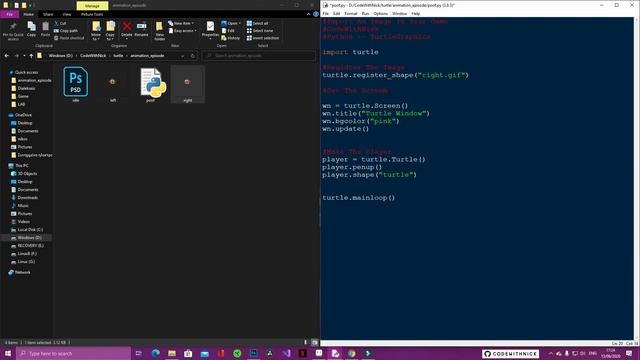This screenshot has height=360, width=640.
Task: Click Select none in ribbon
Action: coord(260,31)
